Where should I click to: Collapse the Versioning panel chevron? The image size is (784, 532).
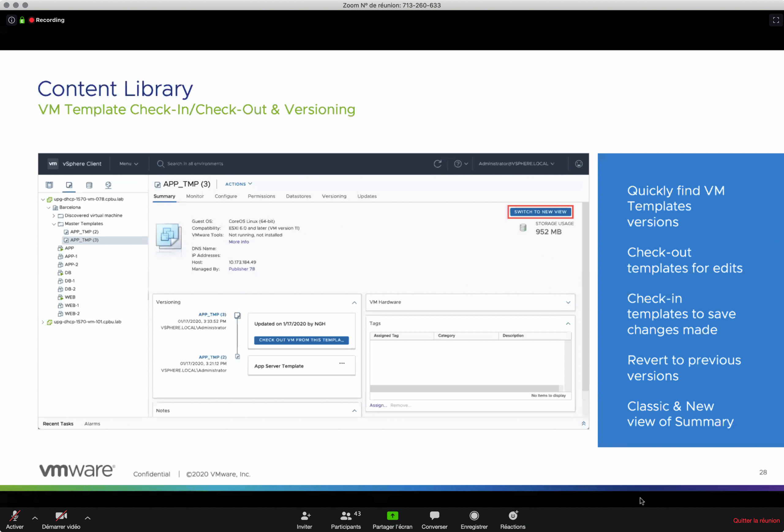tap(354, 302)
